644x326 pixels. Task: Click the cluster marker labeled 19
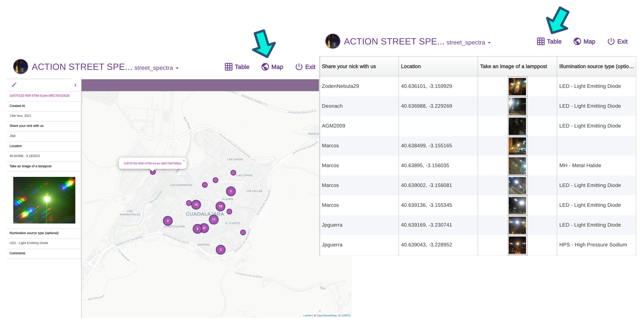click(220, 207)
